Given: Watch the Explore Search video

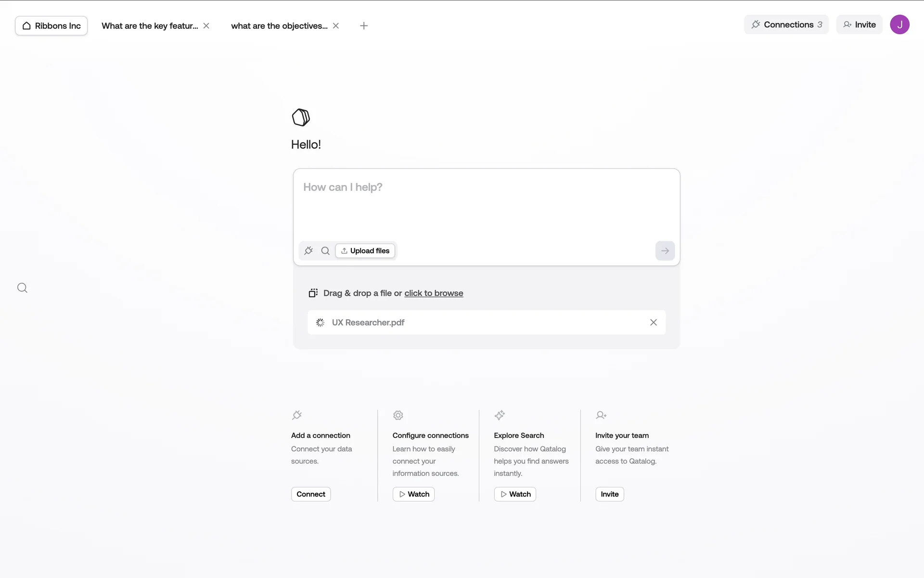Looking at the screenshot, I should click(515, 494).
